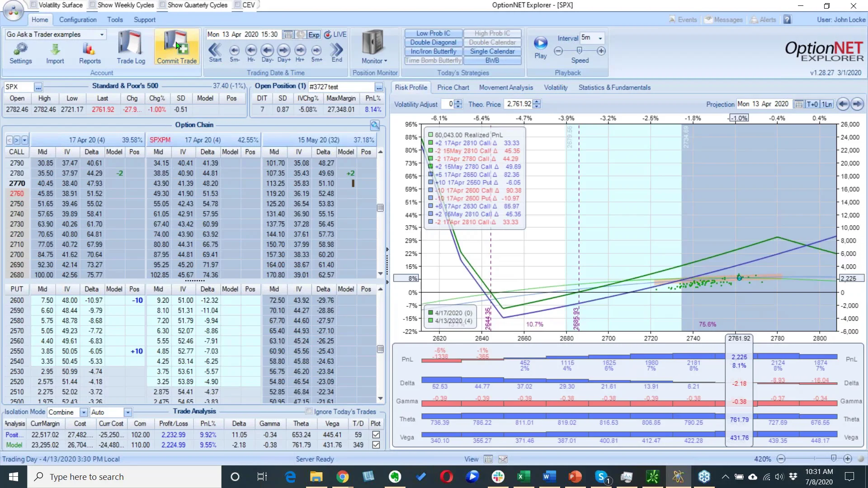The height and width of the screenshot is (488, 868).
Task: Enable Show Quarterly Cycles checkbox
Action: click(162, 5)
